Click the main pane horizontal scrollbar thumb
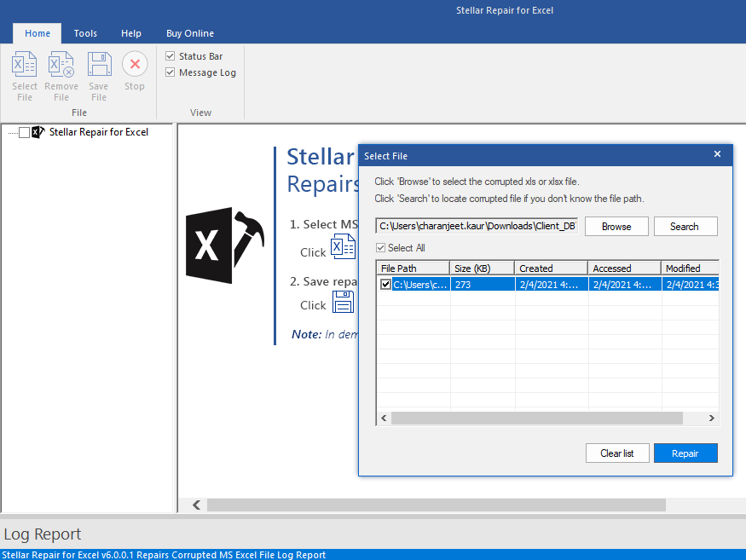 [x=437, y=505]
